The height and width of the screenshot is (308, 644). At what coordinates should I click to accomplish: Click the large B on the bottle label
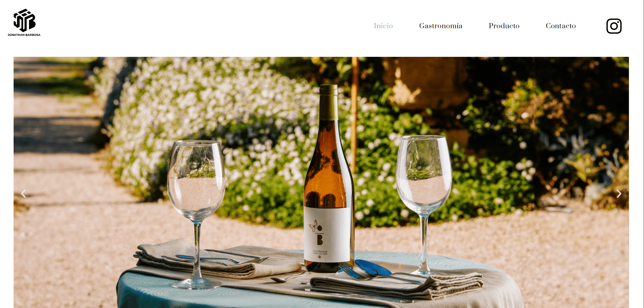pyautogui.click(x=320, y=240)
